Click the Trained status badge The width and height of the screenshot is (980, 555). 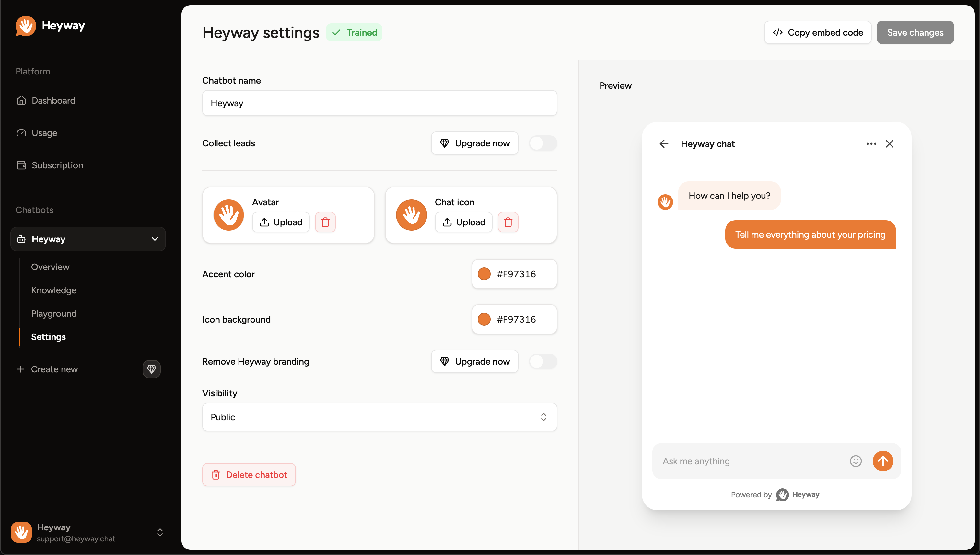point(354,32)
